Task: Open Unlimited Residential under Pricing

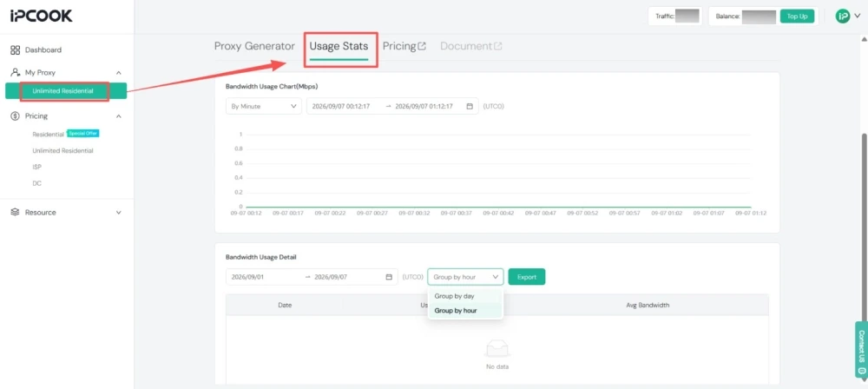Action: click(x=62, y=151)
